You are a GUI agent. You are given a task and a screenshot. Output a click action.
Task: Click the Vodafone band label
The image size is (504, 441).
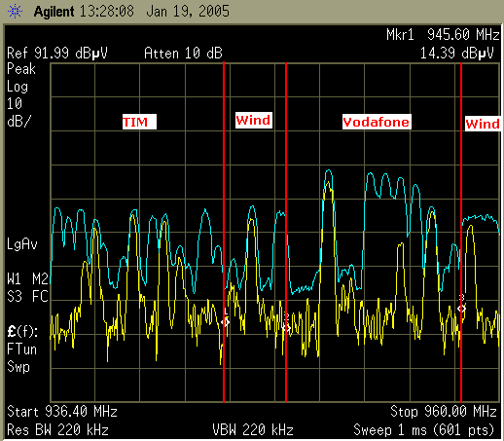click(x=377, y=122)
